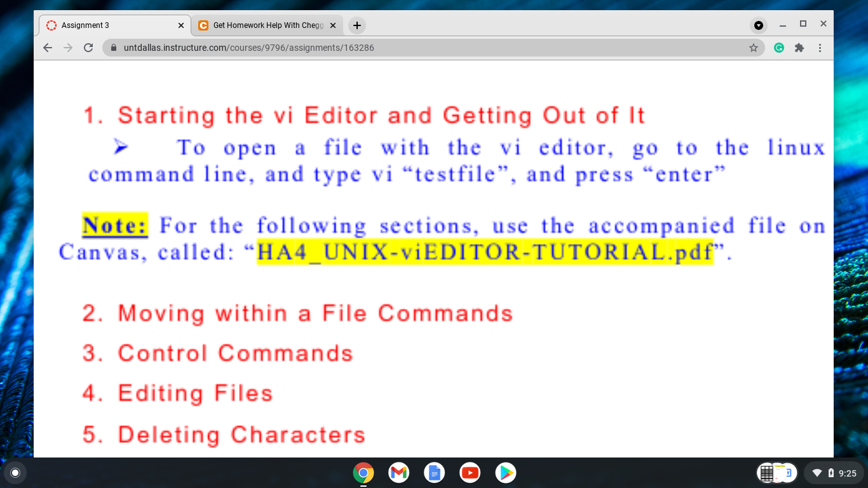Click highlighted text "HA4_UNIX-viEDITOR-TUTORIAL.pdf"
This screenshot has height=488, width=868.
(485, 252)
